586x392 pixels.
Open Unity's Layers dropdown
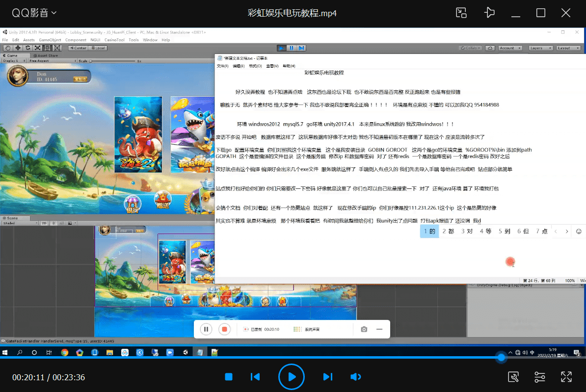[540, 48]
